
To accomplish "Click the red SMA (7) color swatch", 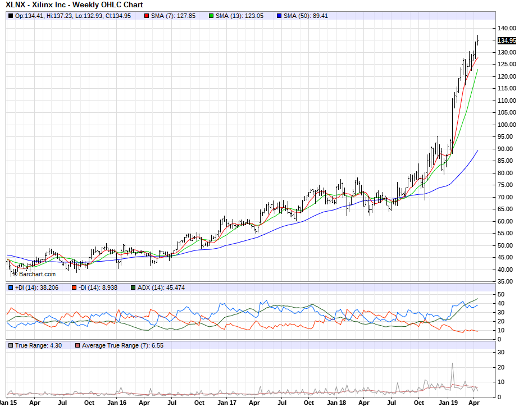I will click(147, 16).
